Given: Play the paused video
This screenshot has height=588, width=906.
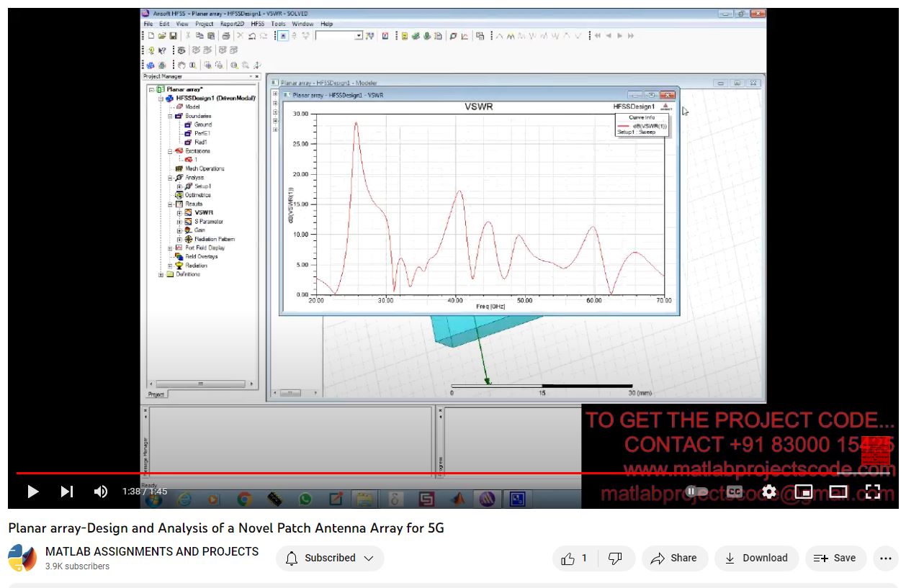Looking at the screenshot, I should [x=33, y=492].
